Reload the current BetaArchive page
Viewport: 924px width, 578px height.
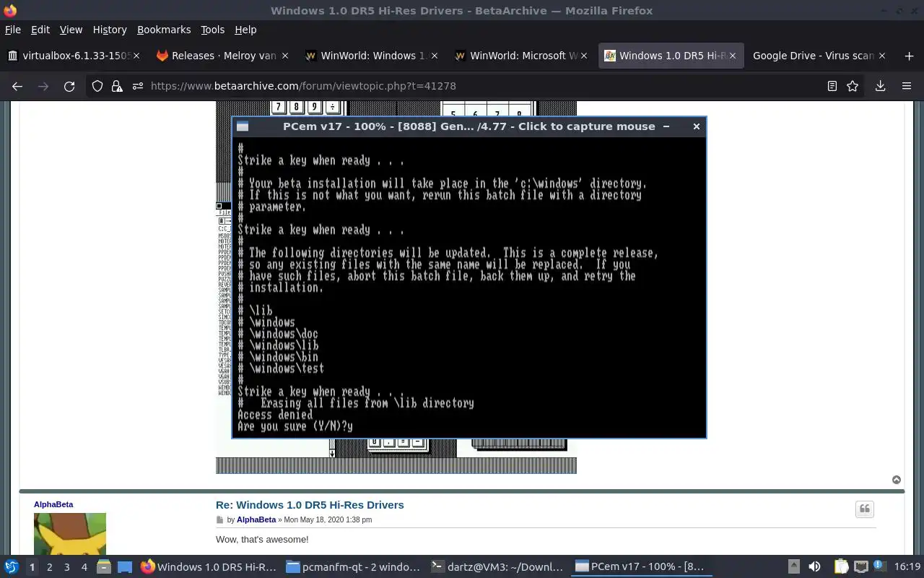coord(69,86)
